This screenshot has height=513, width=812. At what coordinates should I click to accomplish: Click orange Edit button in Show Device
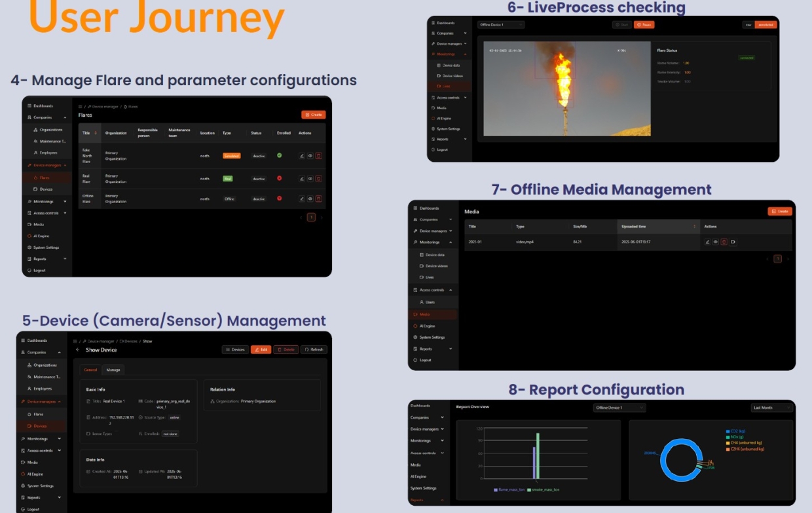261,350
